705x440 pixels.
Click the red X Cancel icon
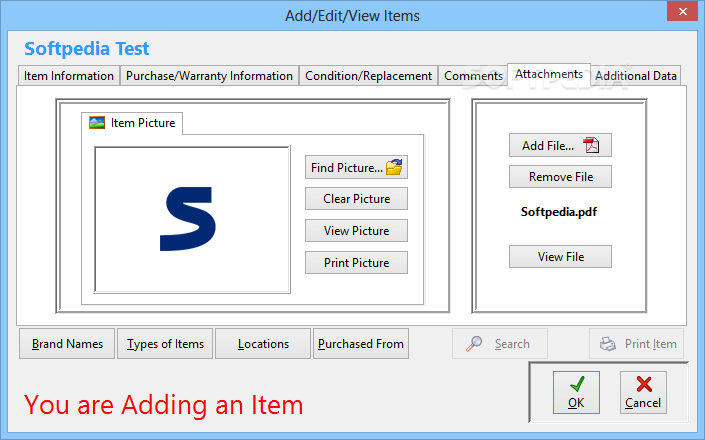tap(644, 384)
